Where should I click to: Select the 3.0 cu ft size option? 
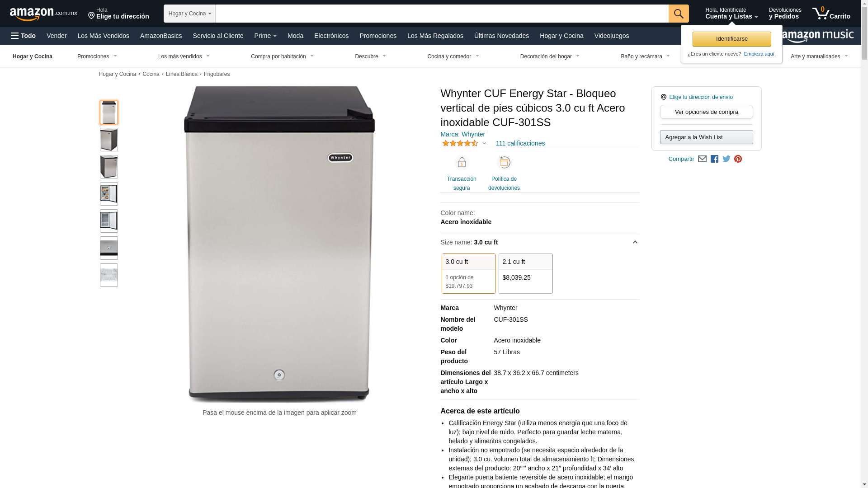(468, 273)
